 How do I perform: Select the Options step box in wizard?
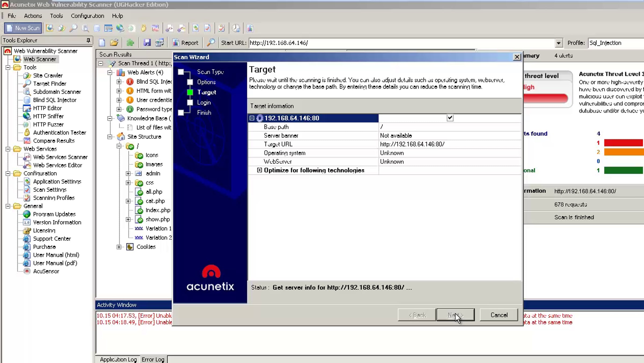click(x=190, y=82)
